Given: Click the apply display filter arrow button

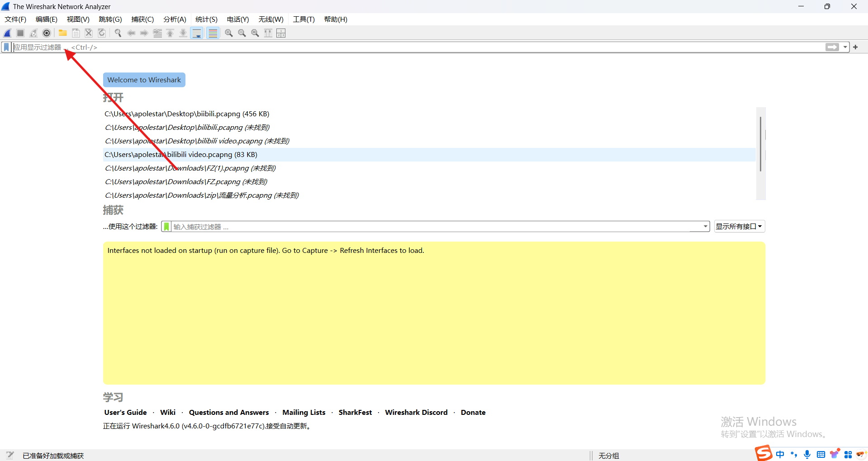Looking at the screenshot, I should [x=832, y=47].
